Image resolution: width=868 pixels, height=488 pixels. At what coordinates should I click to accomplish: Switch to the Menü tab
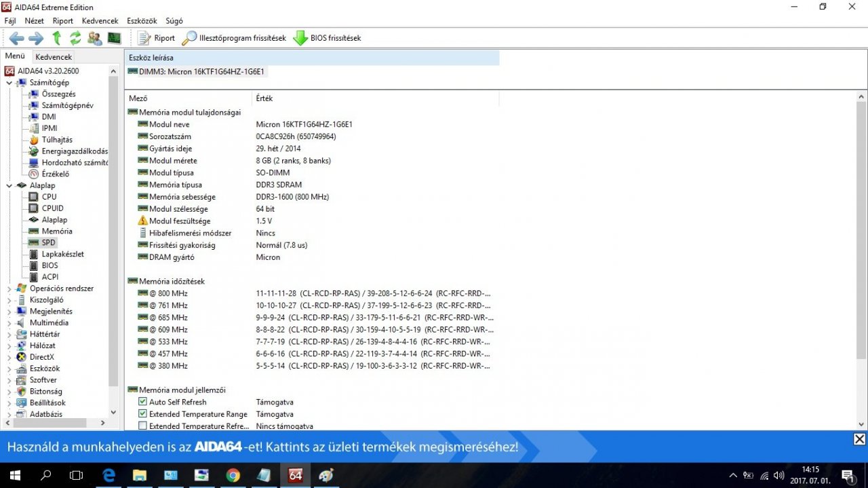pyautogui.click(x=15, y=56)
